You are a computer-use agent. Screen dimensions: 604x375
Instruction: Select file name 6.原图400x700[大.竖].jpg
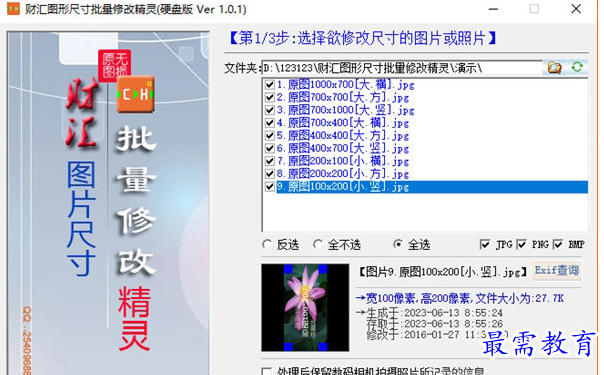[x=343, y=148]
